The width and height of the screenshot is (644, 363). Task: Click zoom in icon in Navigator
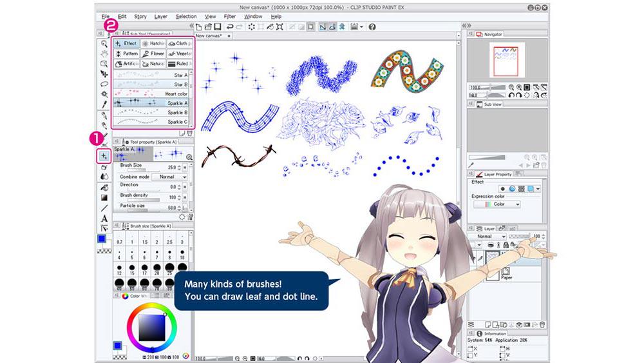tap(519, 88)
